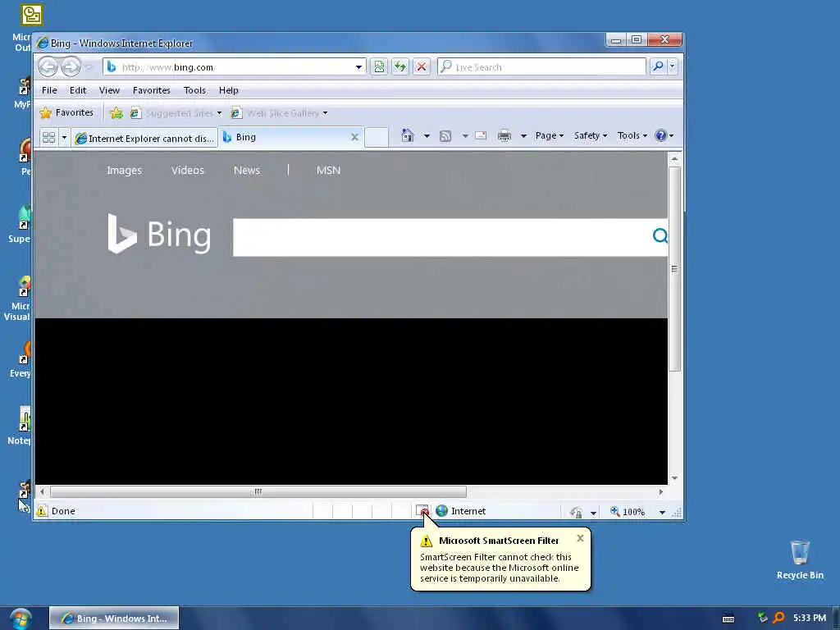Open the Edit menu

[78, 90]
